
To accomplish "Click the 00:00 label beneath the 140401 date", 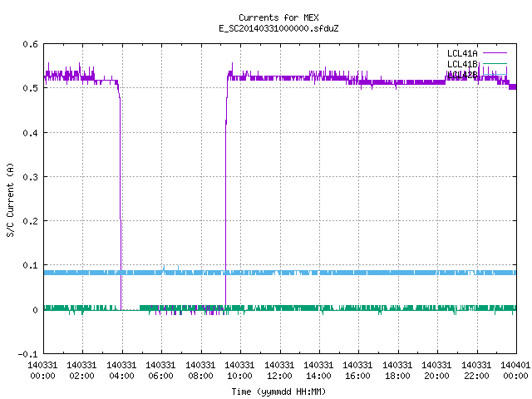I will click(515, 376).
